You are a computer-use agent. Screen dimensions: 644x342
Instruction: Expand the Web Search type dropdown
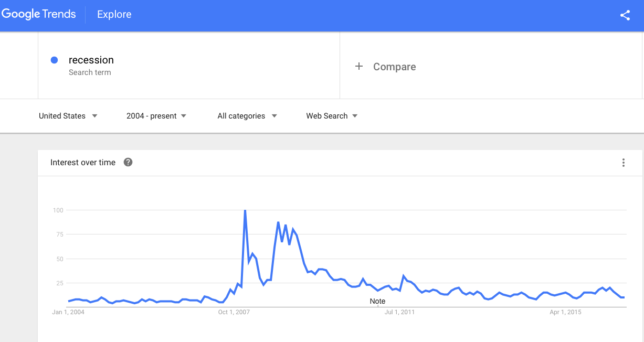[332, 116]
